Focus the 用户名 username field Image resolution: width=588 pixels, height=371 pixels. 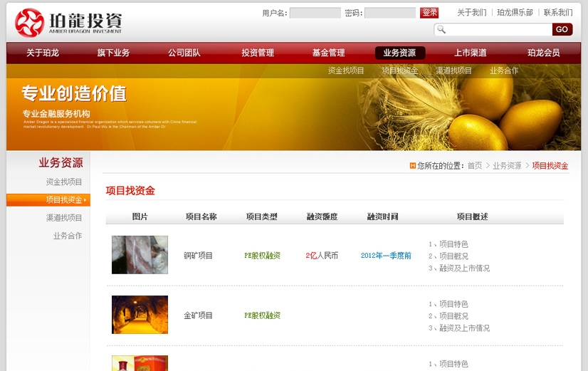click(x=315, y=13)
